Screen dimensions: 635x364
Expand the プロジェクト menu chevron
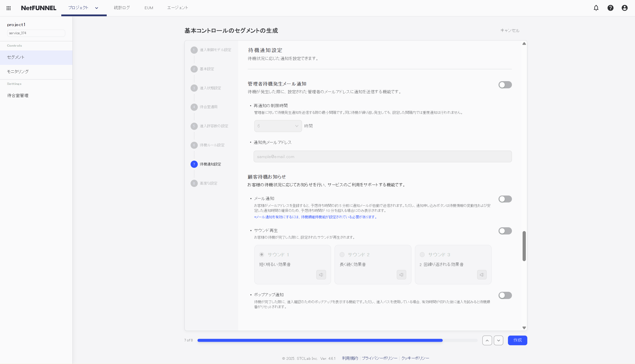click(97, 8)
